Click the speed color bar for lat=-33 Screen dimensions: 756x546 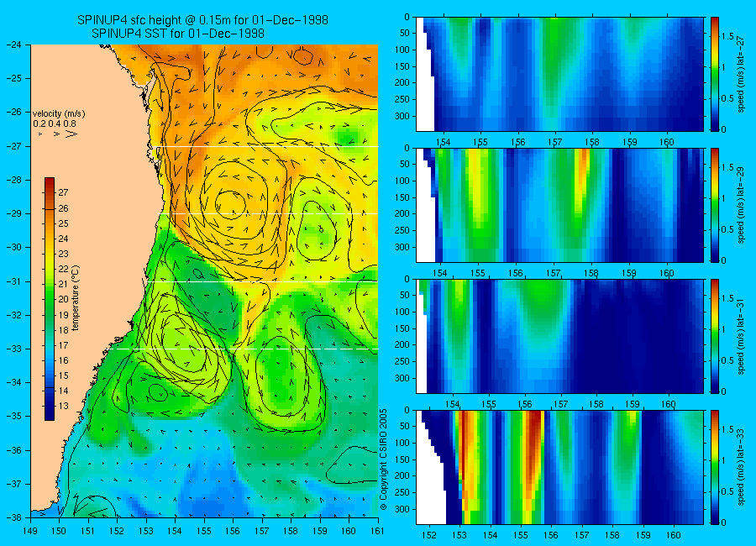pyautogui.click(x=714, y=467)
